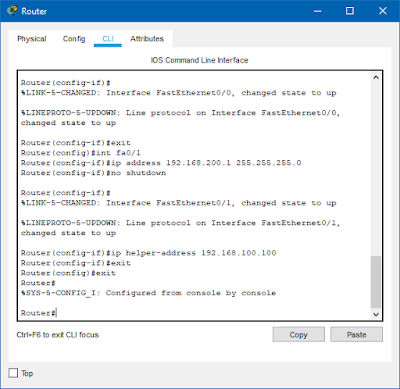Click the Paste button
The image size is (400, 389).
pyautogui.click(x=356, y=334)
